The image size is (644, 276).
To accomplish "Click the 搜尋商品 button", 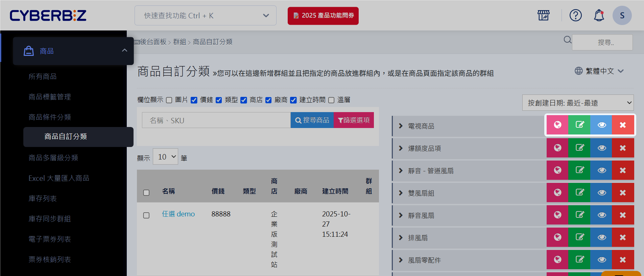I will coord(312,120).
